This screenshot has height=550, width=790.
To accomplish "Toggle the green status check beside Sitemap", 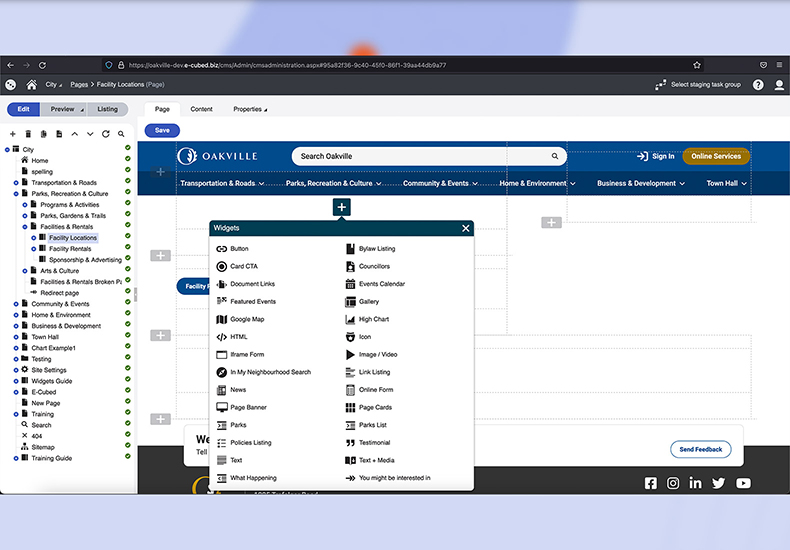I will pyautogui.click(x=128, y=447).
